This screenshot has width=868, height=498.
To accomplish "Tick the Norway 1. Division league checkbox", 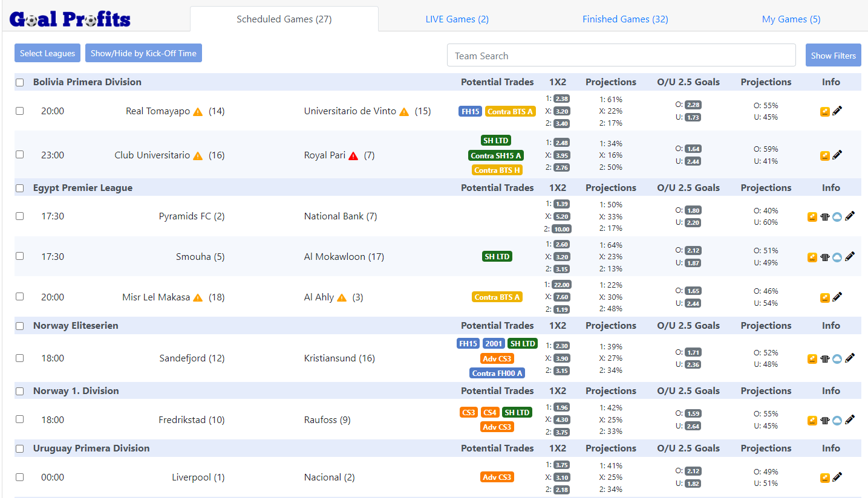I will 20,392.
